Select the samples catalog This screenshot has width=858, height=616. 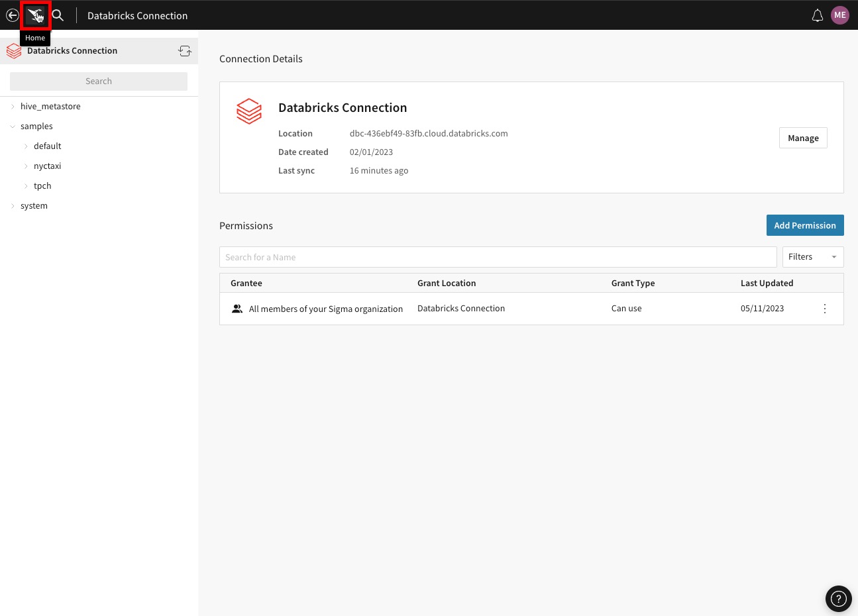36,127
